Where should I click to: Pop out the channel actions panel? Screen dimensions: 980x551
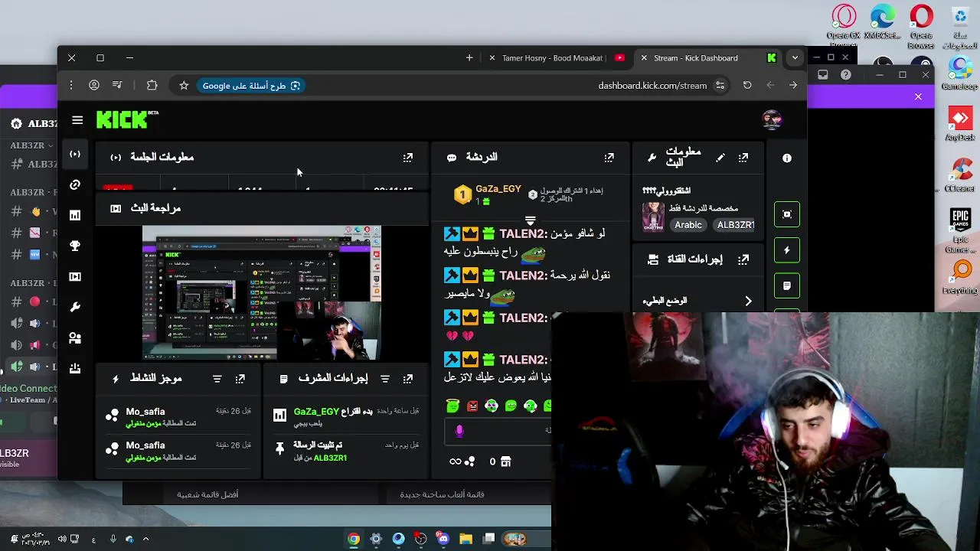pos(743,259)
